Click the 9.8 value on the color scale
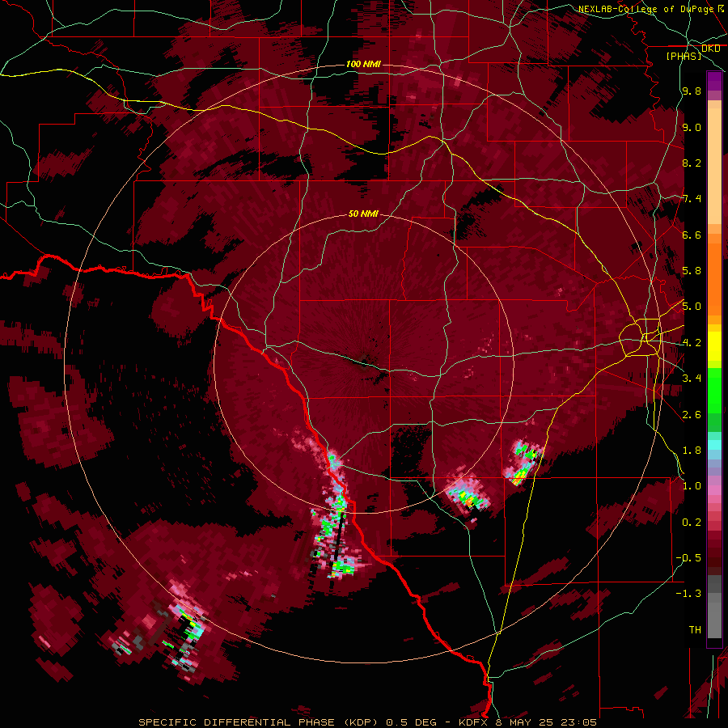The width and height of the screenshot is (728, 728). click(692, 91)
